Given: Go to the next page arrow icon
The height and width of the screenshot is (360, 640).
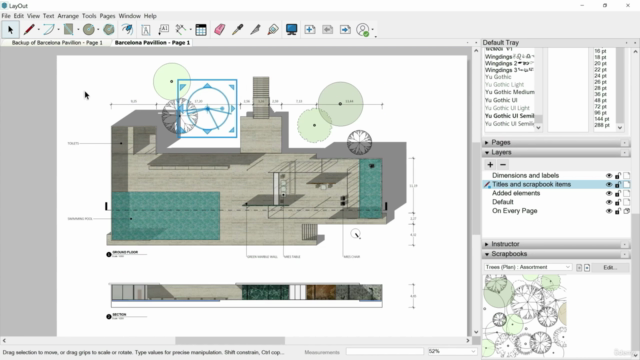Looking at the screenshot, I should click(345, 29).
